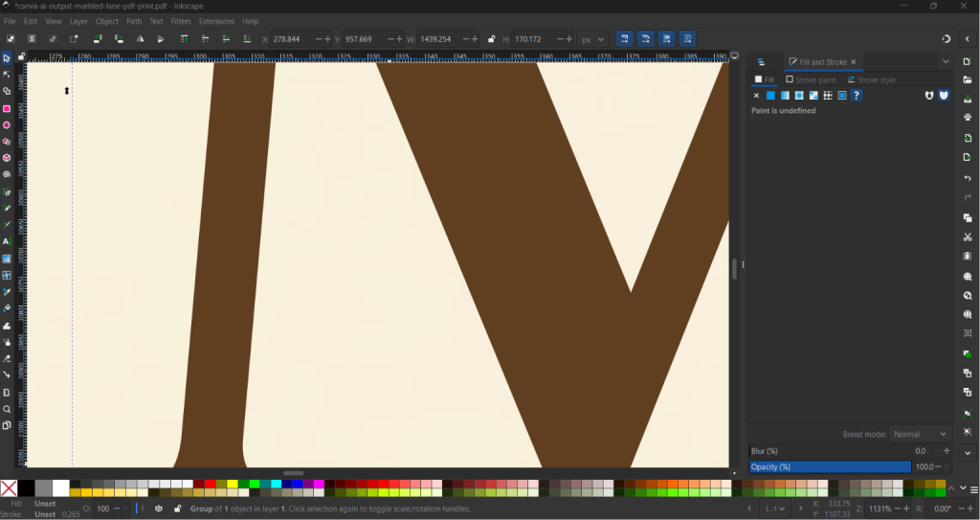Select the 3D Box tool
The image size is (980, 520).
(x=7, y=158)
